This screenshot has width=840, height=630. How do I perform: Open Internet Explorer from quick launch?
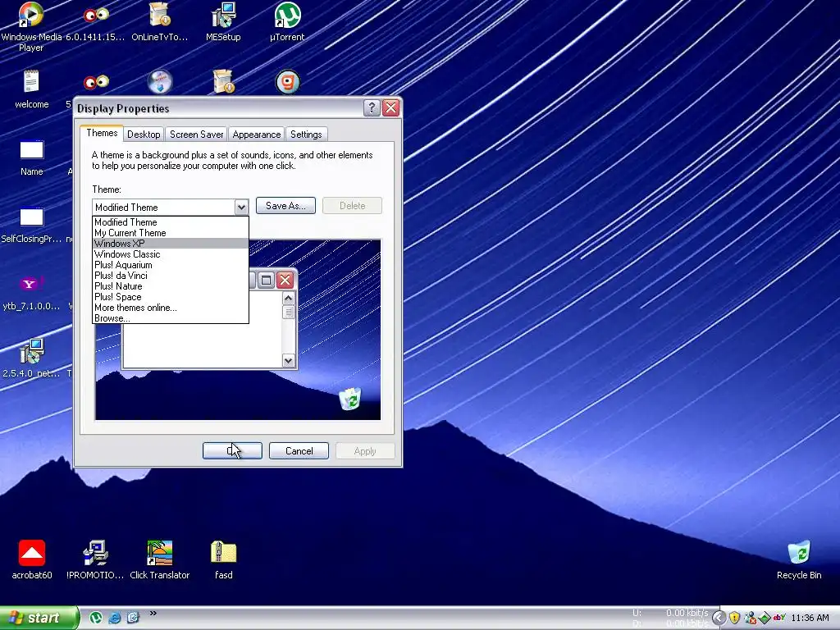[x=115, y=618]
